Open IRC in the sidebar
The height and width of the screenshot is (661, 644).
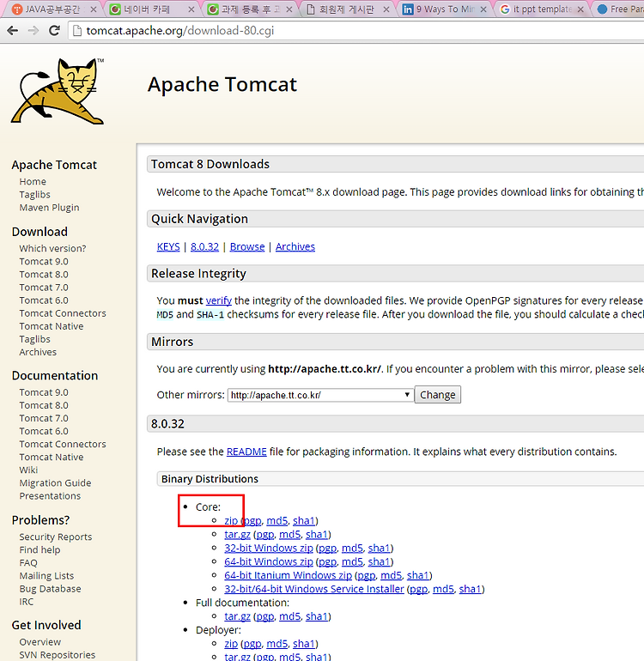pyautogui.click(x=26, y=602)
